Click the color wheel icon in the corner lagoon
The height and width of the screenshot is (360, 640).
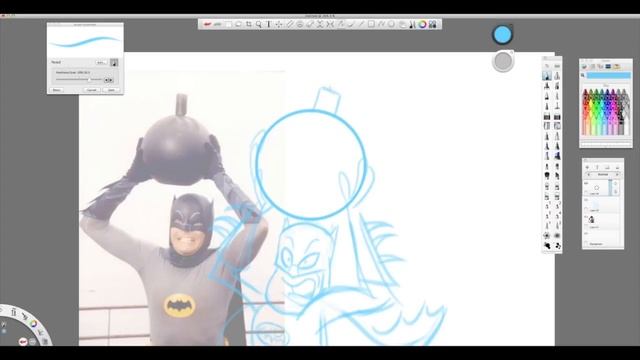tap(34, 324)
